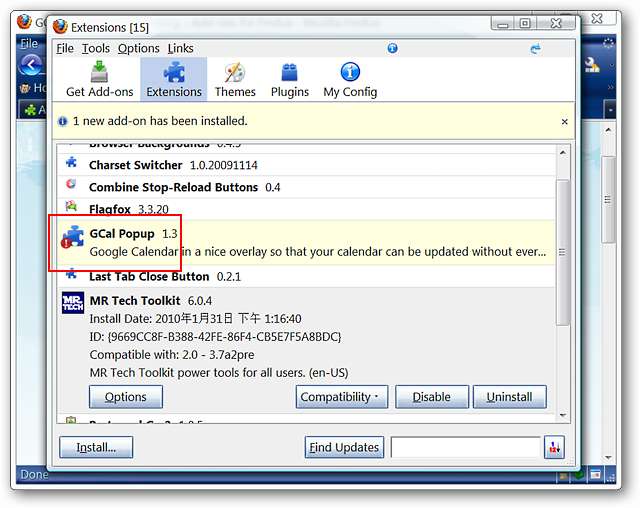Click the MR Tech Toolkit title

click(135, 301)
